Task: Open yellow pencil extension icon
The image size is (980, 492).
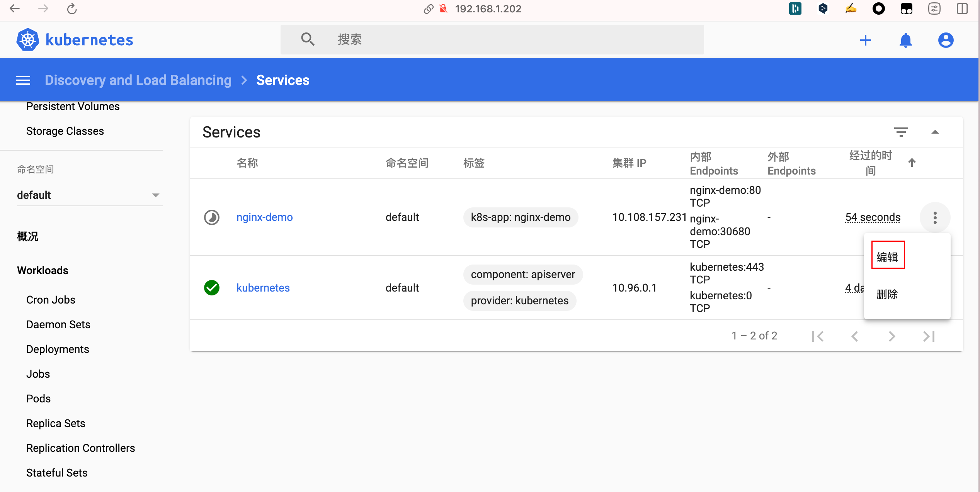Action: click(x=851, y=8)
